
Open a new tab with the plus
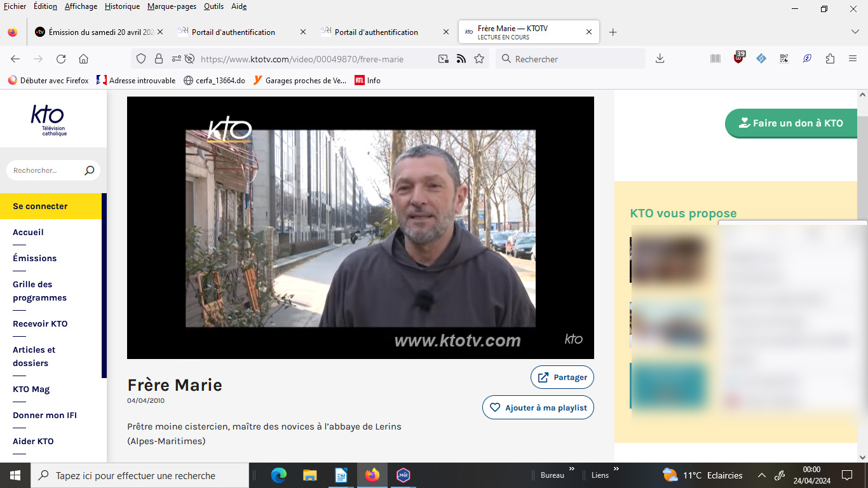[x=613, y=32]
